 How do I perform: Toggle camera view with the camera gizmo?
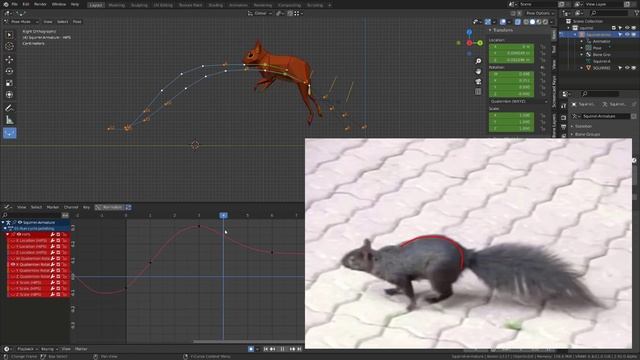tap(478, 82)
